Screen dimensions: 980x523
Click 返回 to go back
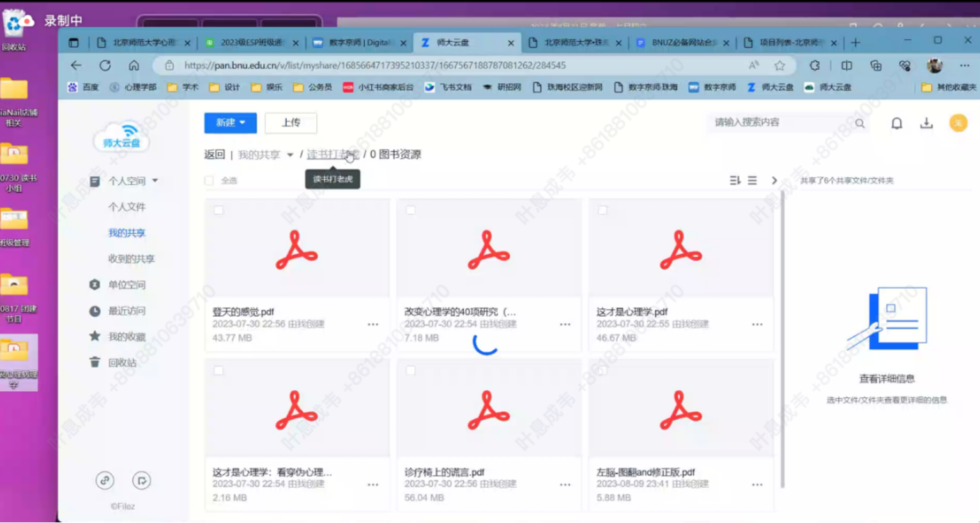click(215, 155)
